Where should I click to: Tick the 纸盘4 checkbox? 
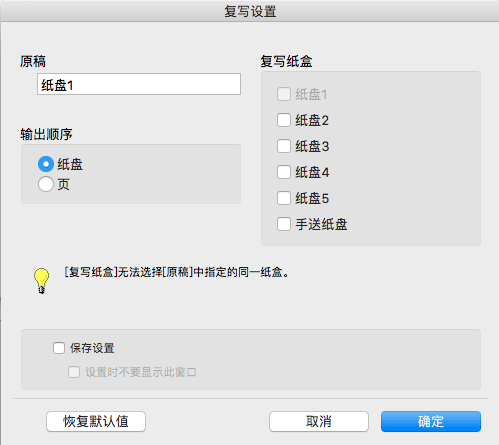click(x=284, y=172)
